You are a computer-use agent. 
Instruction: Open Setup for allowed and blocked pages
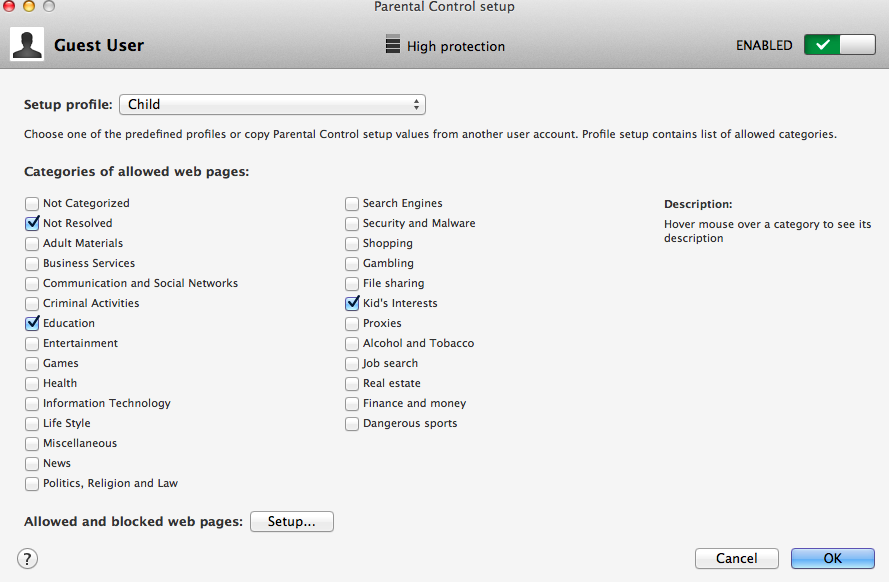pos(292,521)
